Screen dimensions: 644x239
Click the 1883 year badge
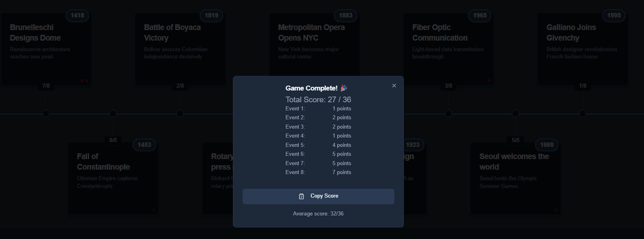(346, 16)
